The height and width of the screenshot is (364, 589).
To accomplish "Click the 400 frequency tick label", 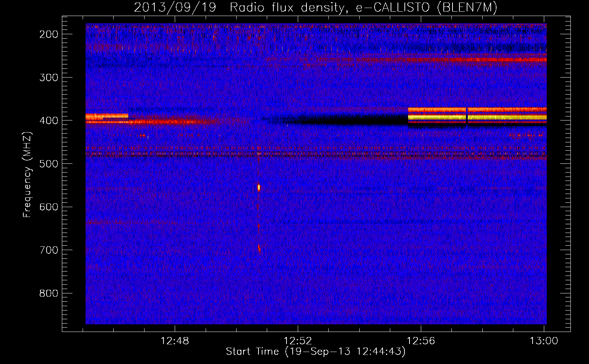I will pyautogui.click(x=48, y=120).
